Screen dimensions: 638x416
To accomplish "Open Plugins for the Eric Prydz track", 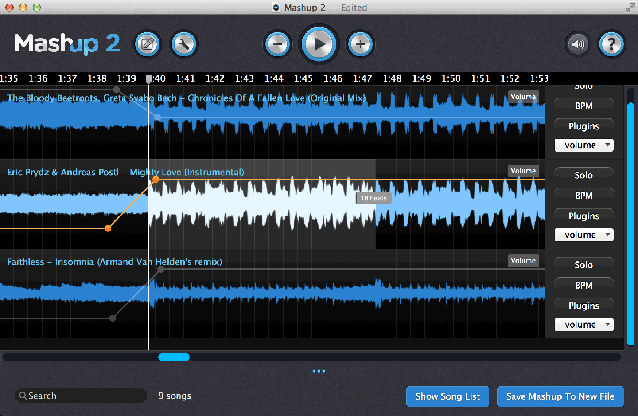I will point(583,215).
